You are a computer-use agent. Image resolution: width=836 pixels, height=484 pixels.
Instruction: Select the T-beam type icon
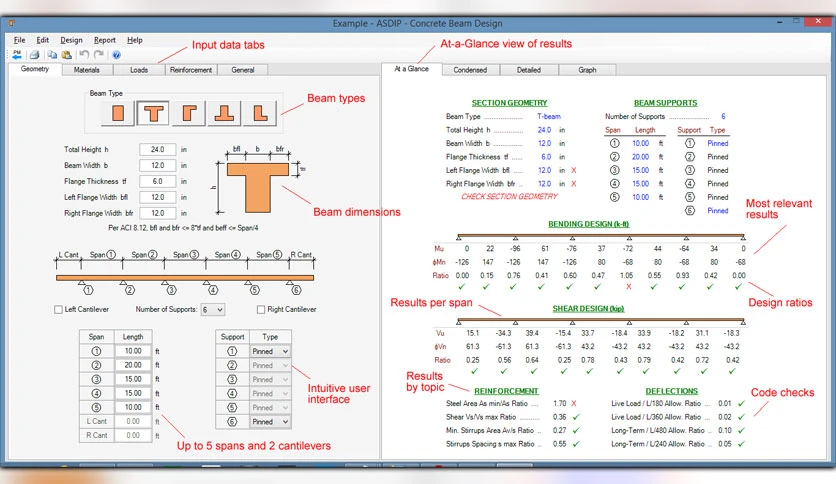[x=154, y=113]
